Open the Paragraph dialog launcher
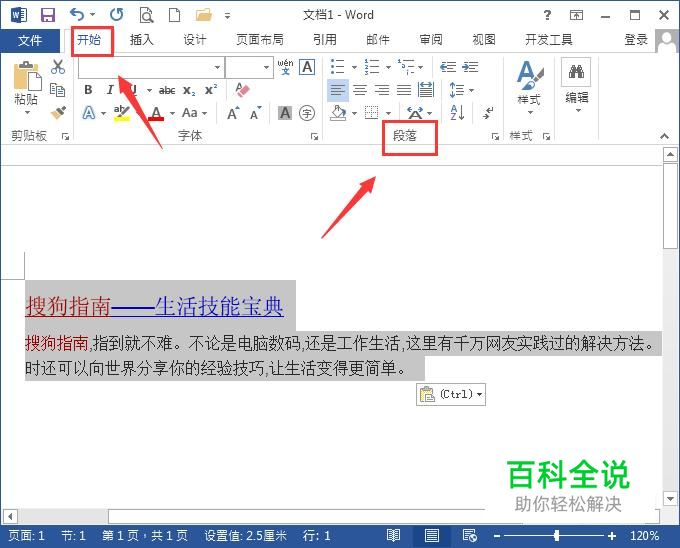Image resolution: width=680 pixels, height=548 pixels. 495,137
